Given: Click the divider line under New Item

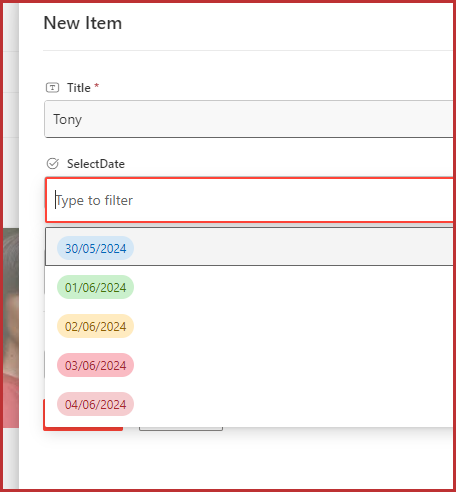Looking at the screenshot, I should coord(247,51).
